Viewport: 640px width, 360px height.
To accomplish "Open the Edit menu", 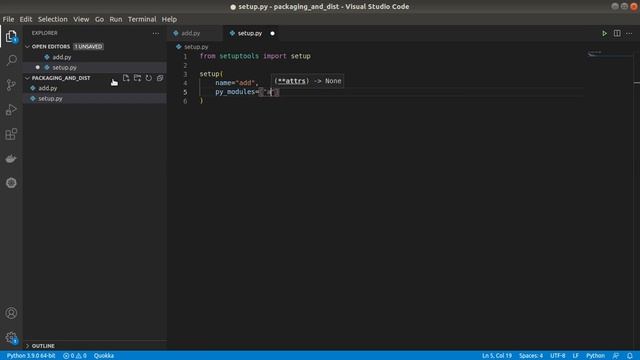I will [26, 19].
